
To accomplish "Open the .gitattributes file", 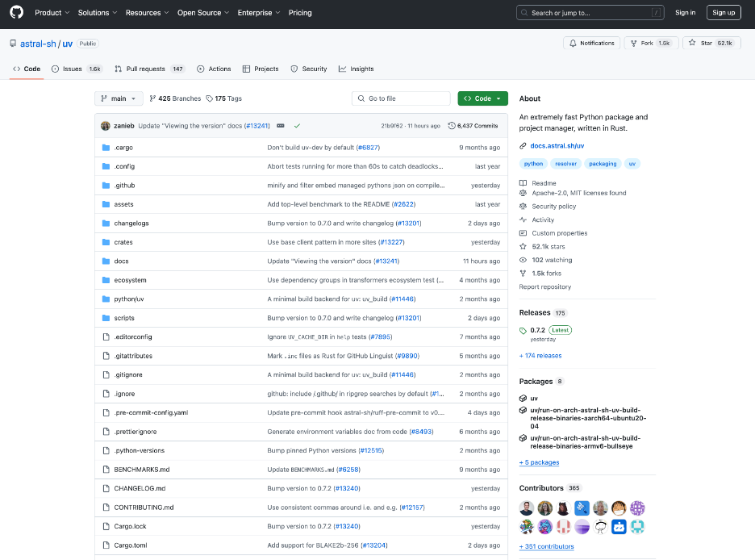I will pos(133,356).
